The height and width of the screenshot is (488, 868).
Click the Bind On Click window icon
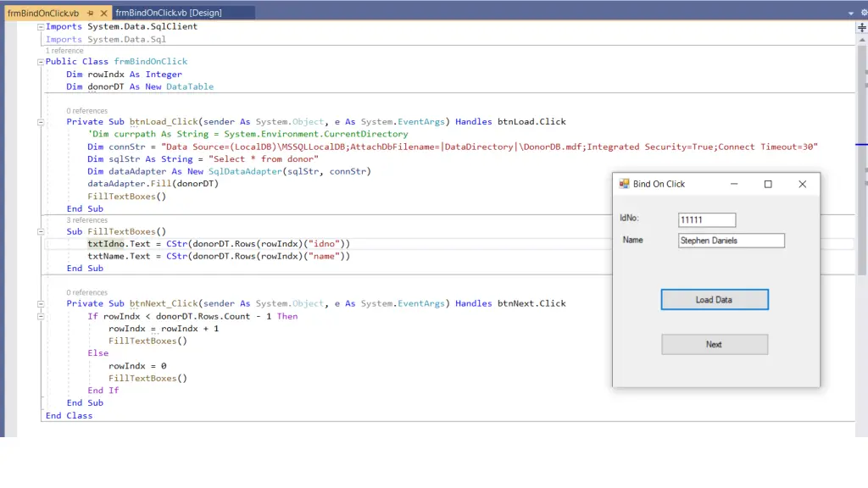coord(624,184)
